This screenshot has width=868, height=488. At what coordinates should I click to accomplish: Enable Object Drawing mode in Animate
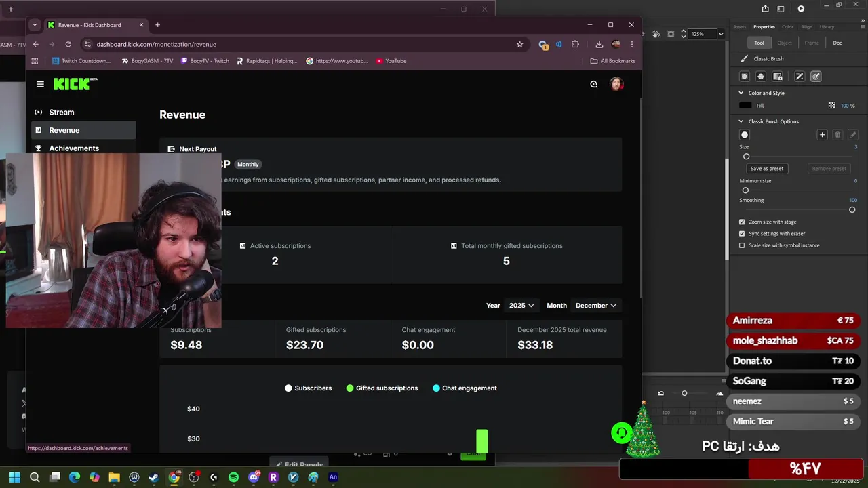[x=744, y=77]
